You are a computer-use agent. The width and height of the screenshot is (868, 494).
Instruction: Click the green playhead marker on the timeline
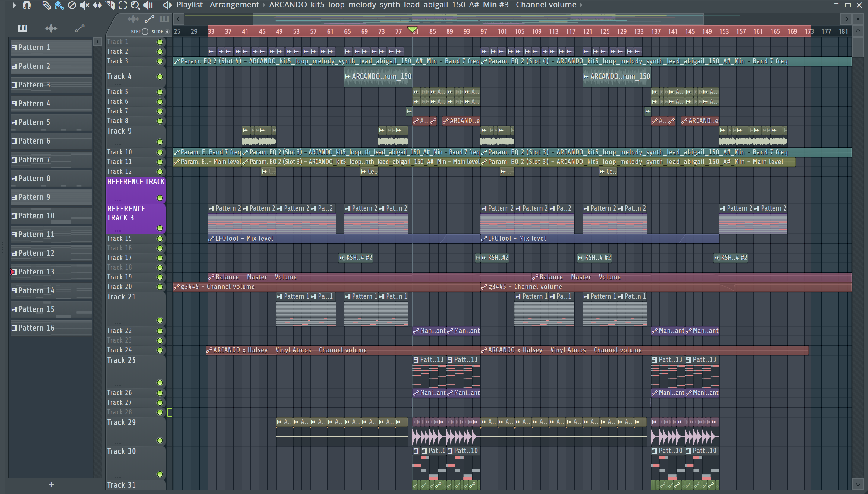[x=412, y=29]
